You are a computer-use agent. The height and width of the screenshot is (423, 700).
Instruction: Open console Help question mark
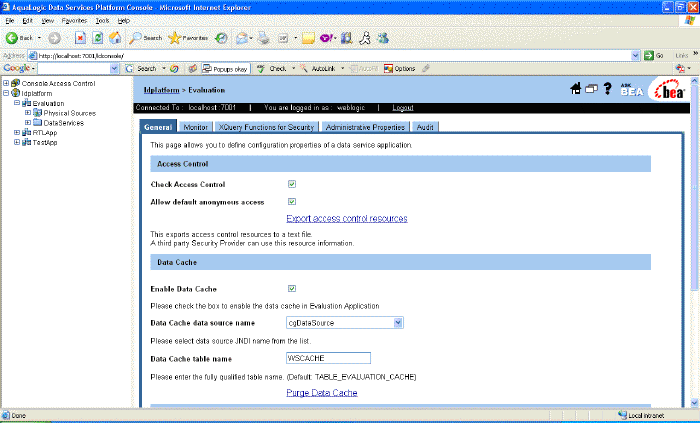click(607, 88)
